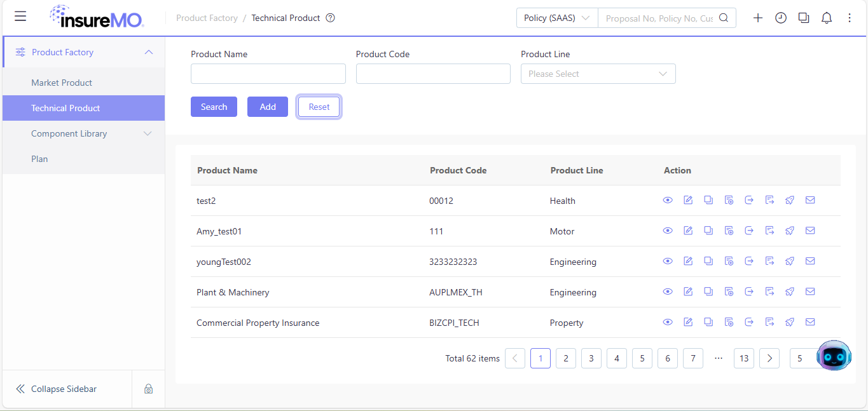
Task: Select Technical Product in the sidebar
Action: pyautogui.click(x=83, y=108)
